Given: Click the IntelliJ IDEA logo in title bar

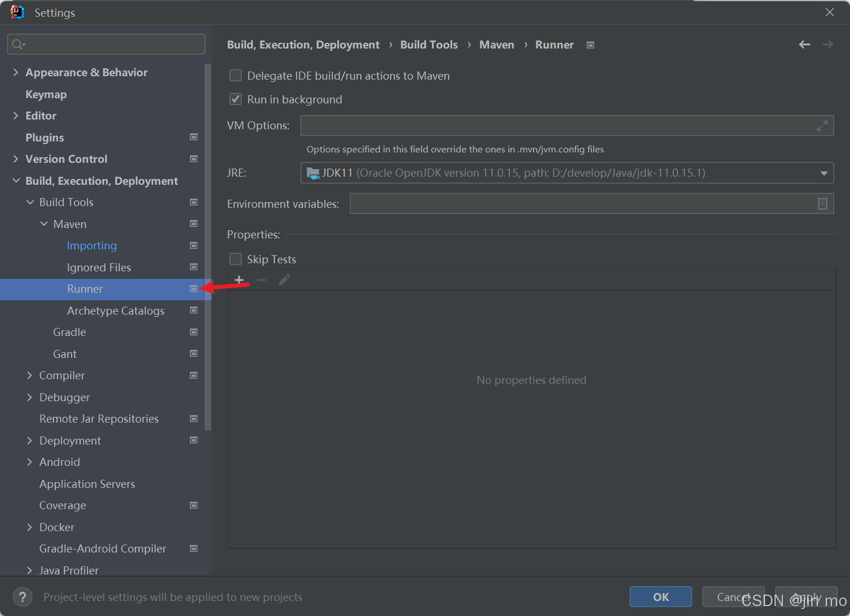Looking at the screenshot, I should click(x=17, y=12).
